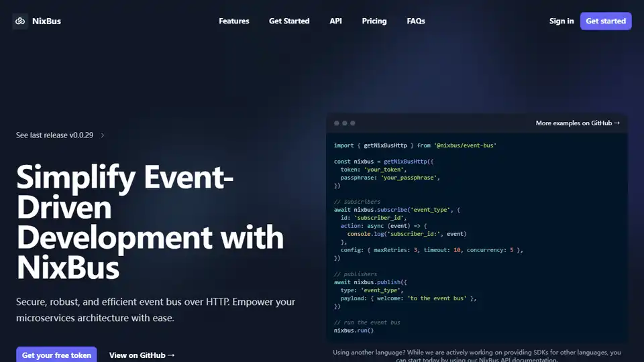Click the Simplify Event-Driven Development headline
The width and height of the screenshot is (644, 362).
(150, 223)
